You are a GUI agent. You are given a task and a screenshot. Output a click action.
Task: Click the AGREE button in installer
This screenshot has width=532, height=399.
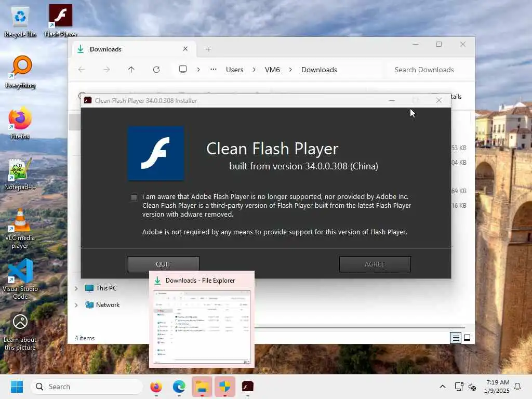tap(375, 264)
